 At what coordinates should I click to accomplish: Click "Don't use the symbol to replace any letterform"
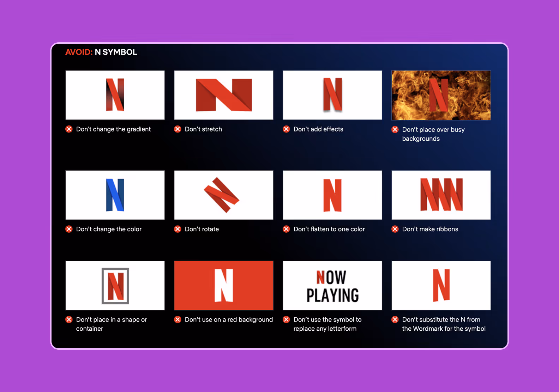pos(327,324)
